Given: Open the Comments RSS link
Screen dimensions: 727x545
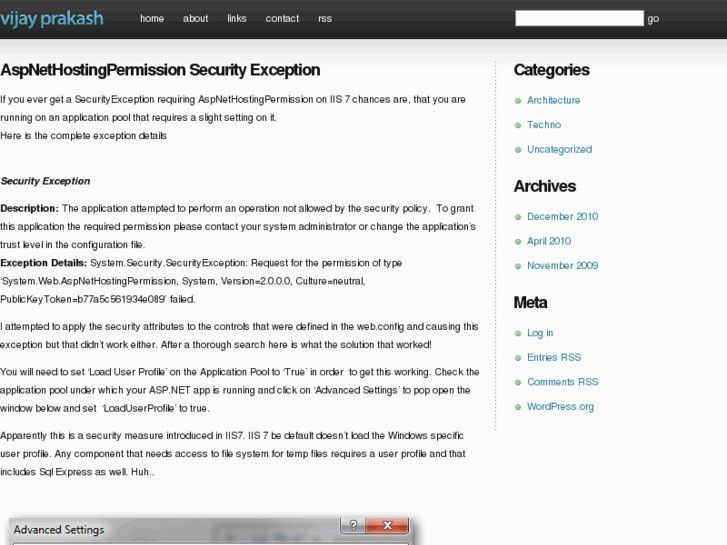Looking at the screenshot, I should [x=562, y=382].
